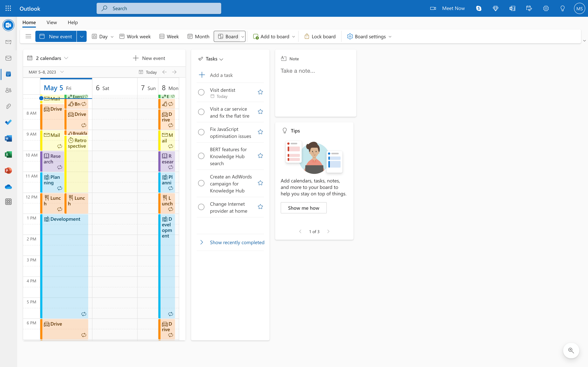
Task: Open Skype from the top bar
Action: tap(478, 8)
